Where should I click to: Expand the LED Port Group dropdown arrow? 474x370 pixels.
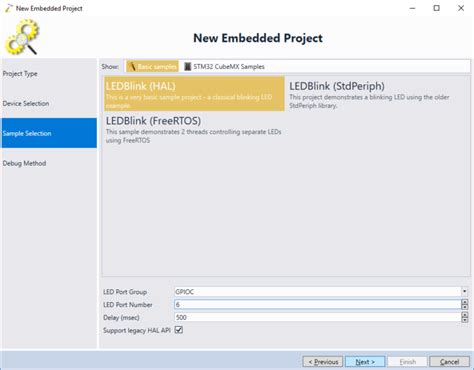[x=464, y=291]
